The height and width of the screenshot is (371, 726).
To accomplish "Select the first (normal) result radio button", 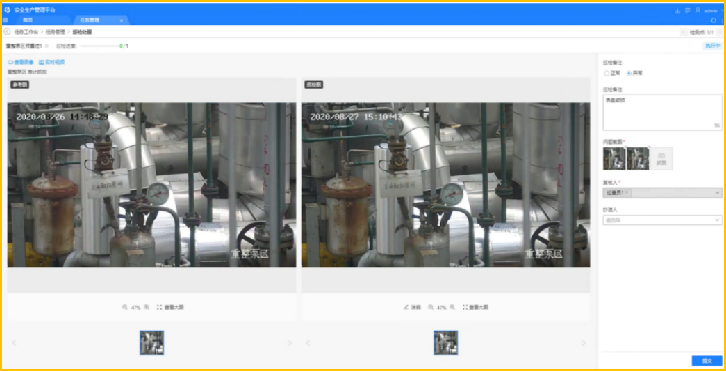I will point(607,73).
